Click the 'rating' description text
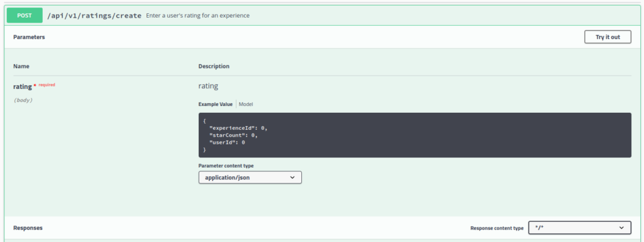644x242 pixels. click(x=208, y=86)
